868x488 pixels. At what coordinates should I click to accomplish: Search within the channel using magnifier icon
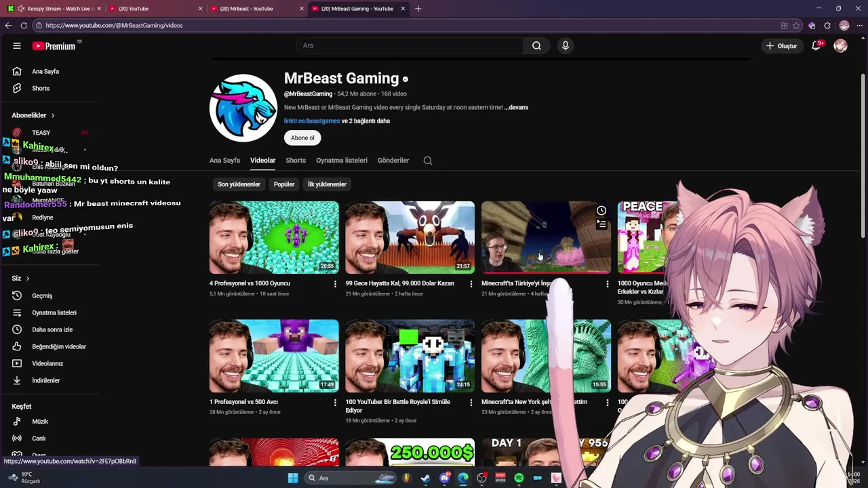(x=428, y=161)
